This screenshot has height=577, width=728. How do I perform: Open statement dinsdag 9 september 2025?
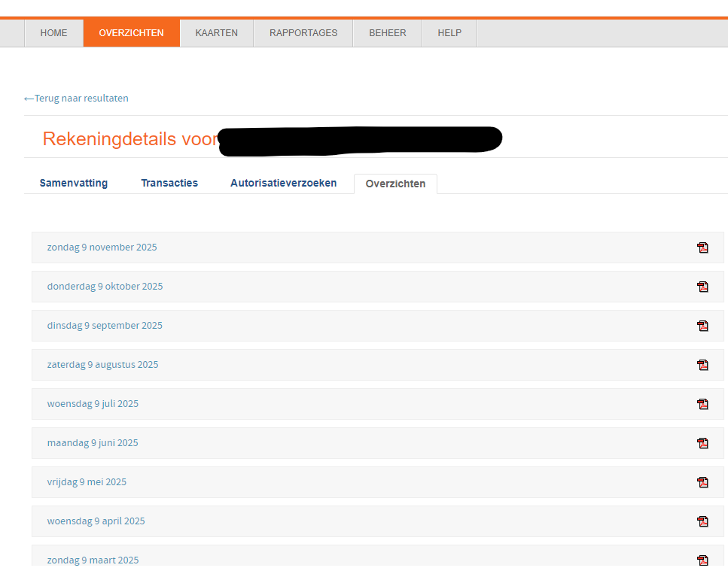click(105, 325)
